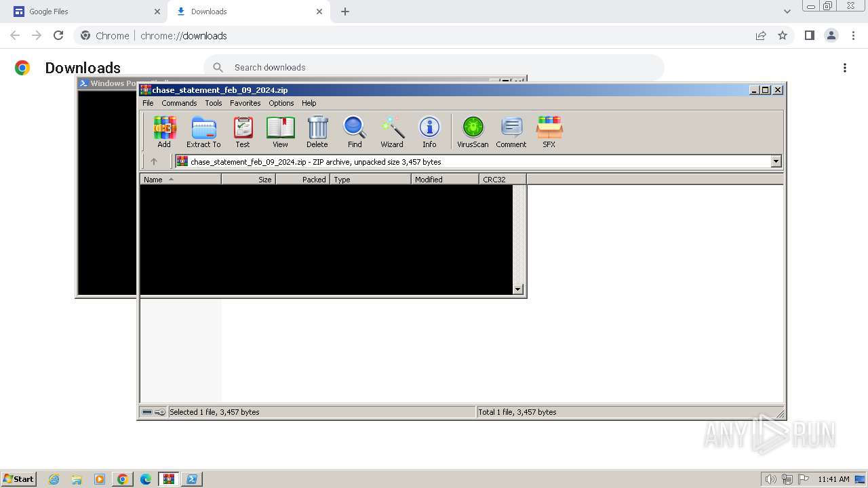868x488 pixels.
Task: Click the network tray icon
Action: (787, 479)
